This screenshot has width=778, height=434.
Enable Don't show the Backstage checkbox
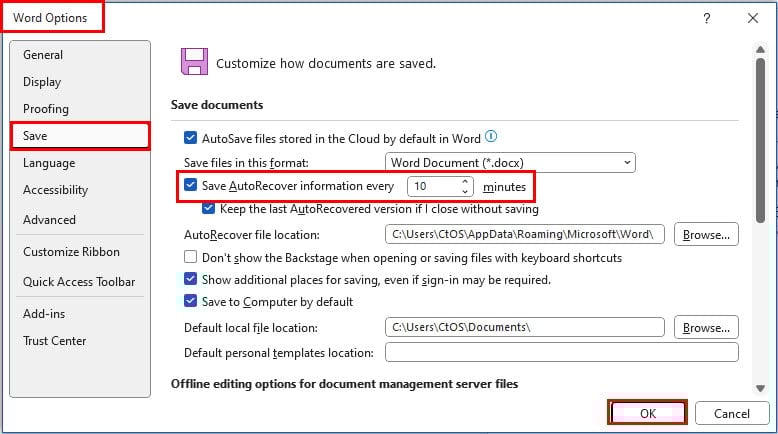190,257
